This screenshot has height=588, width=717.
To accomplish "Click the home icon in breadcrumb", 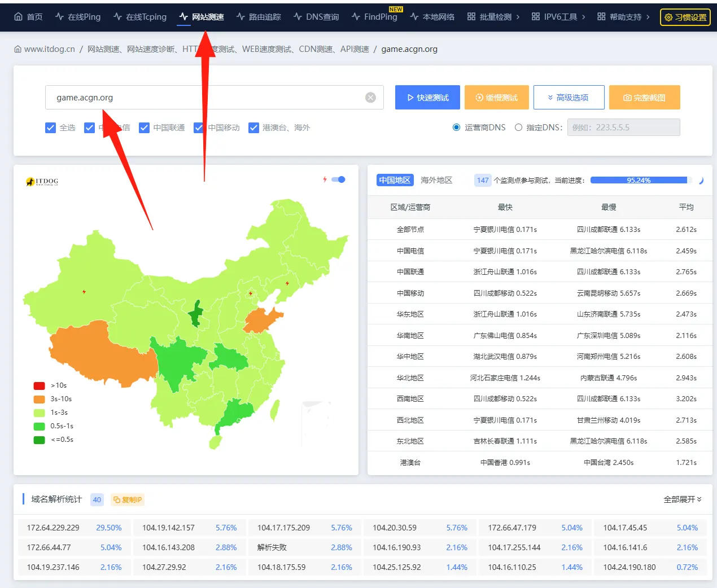I will (x=18, y=49).
